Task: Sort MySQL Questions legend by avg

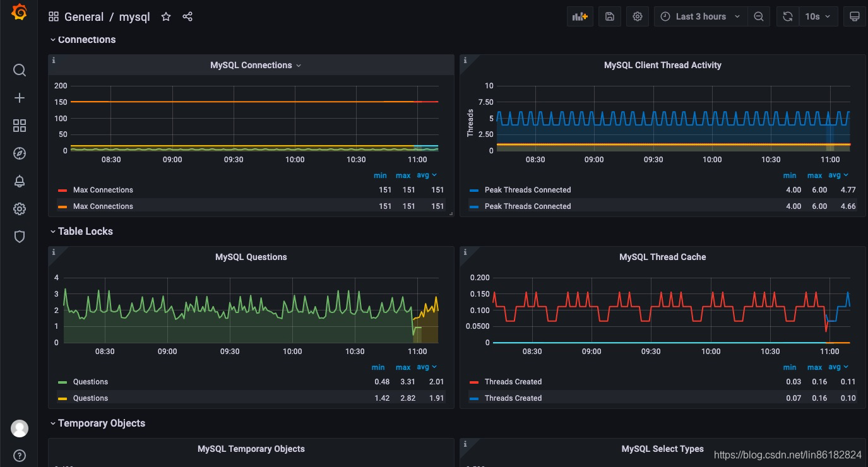Action: 427,367
